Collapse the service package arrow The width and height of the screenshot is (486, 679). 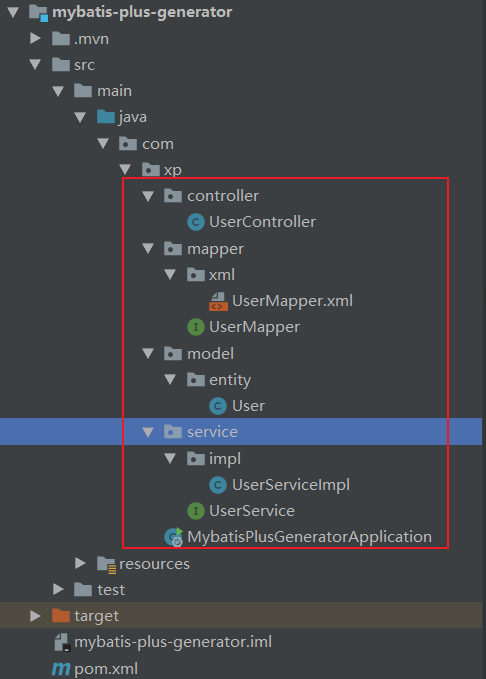(148, 432)
